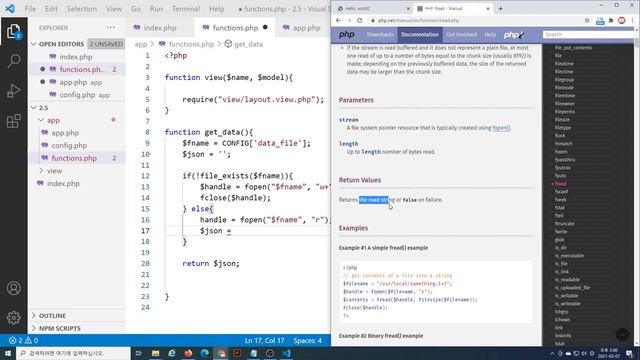The height and width of the screenshot is (360, 640).
Task: Open Task View on the taskbar
Action: tap(138, 353)
